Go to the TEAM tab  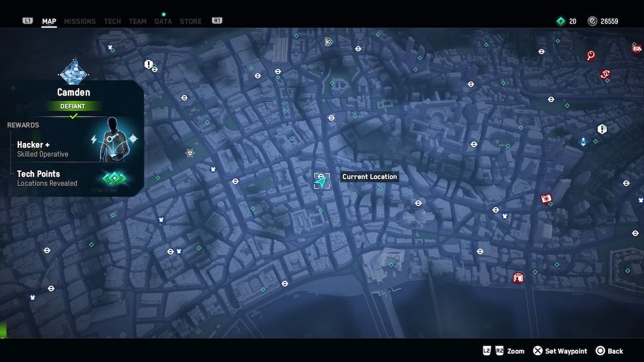(x=138, y=21)
